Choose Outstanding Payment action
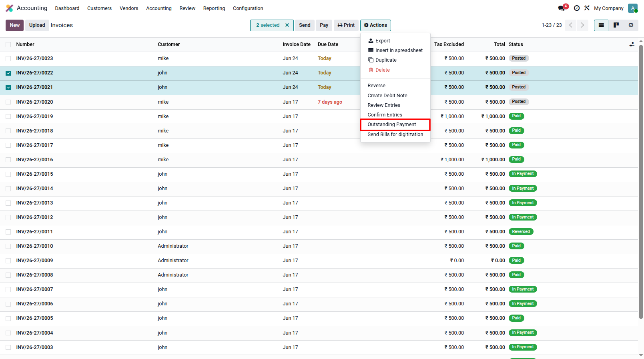Screen dimensions: 644x359 [x=395, y=124]
